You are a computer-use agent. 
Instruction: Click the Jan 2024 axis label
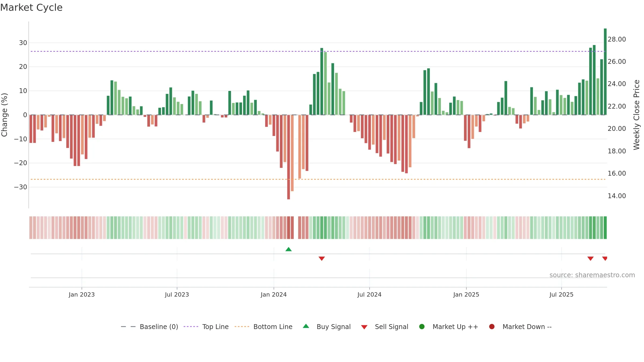point(274,295)
